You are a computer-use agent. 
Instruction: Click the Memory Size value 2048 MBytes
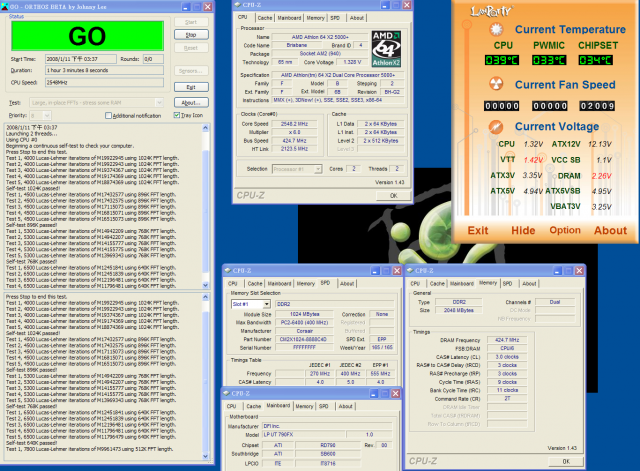(459, 310)
